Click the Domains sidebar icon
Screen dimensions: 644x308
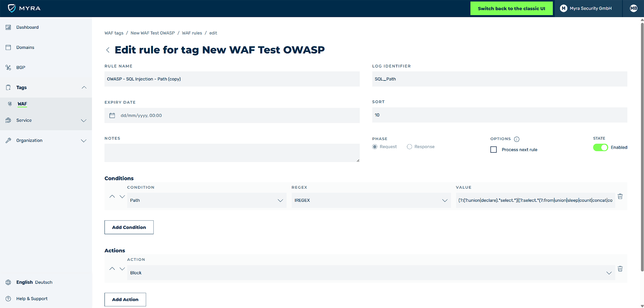8,47
